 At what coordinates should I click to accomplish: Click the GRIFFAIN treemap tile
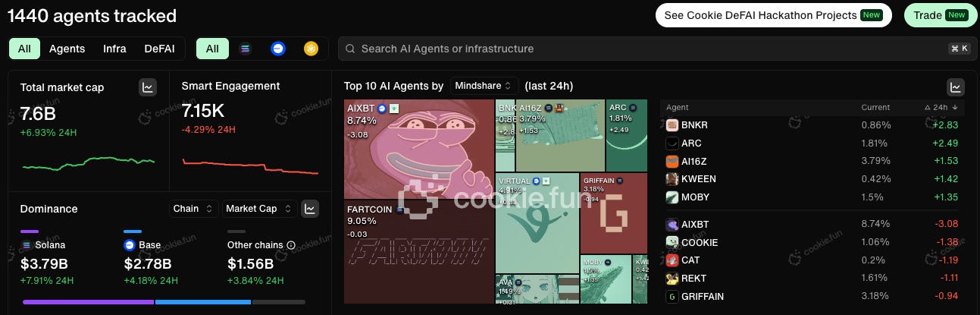[x=613, y=213]
